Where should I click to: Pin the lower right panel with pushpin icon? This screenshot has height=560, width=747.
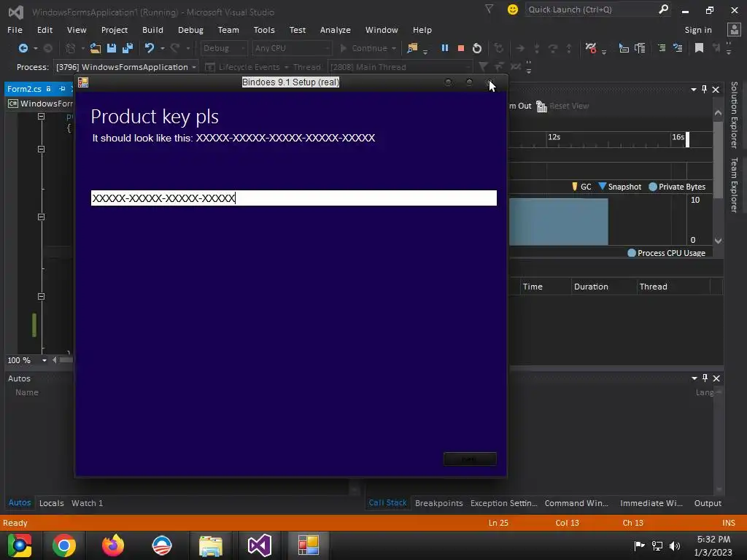(705, 378)
